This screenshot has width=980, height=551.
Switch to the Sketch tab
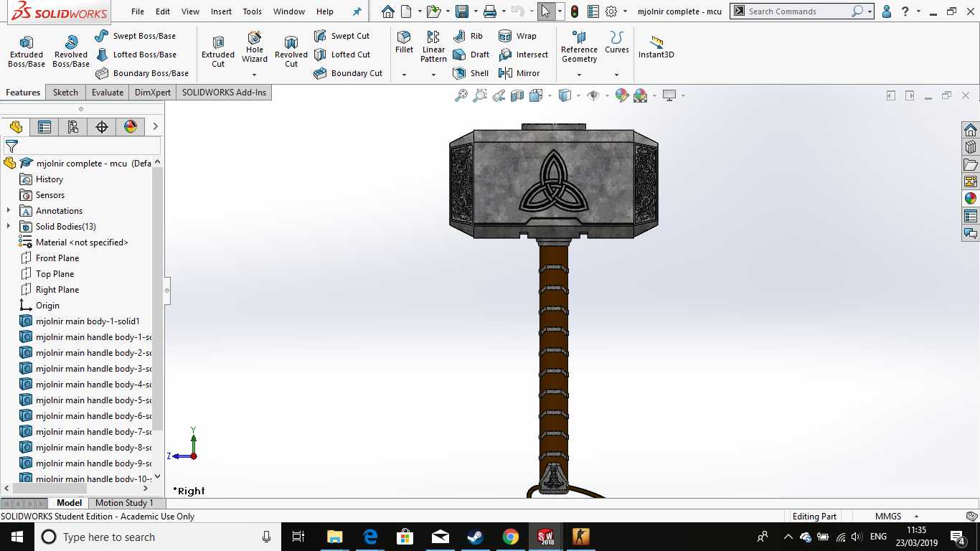pos(65,93)
